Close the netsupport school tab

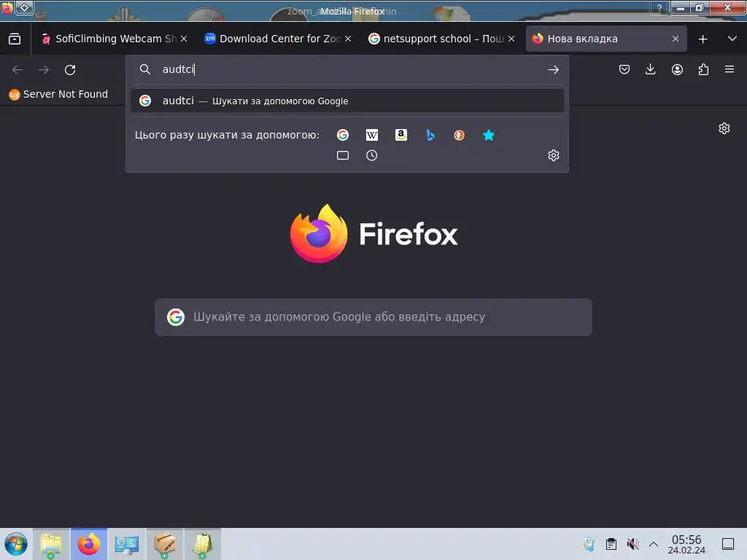[x=511, y=39]
